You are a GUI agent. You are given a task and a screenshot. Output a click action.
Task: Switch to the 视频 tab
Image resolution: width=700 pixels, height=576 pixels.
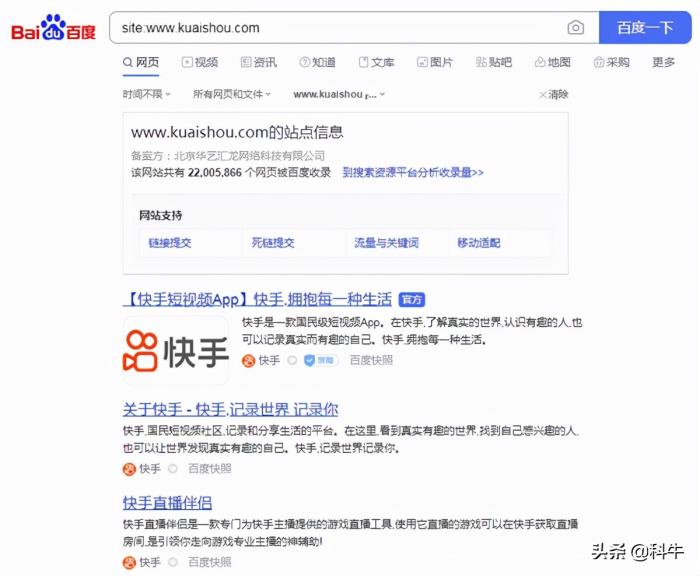pyautogui.click(x=200, y=62)
